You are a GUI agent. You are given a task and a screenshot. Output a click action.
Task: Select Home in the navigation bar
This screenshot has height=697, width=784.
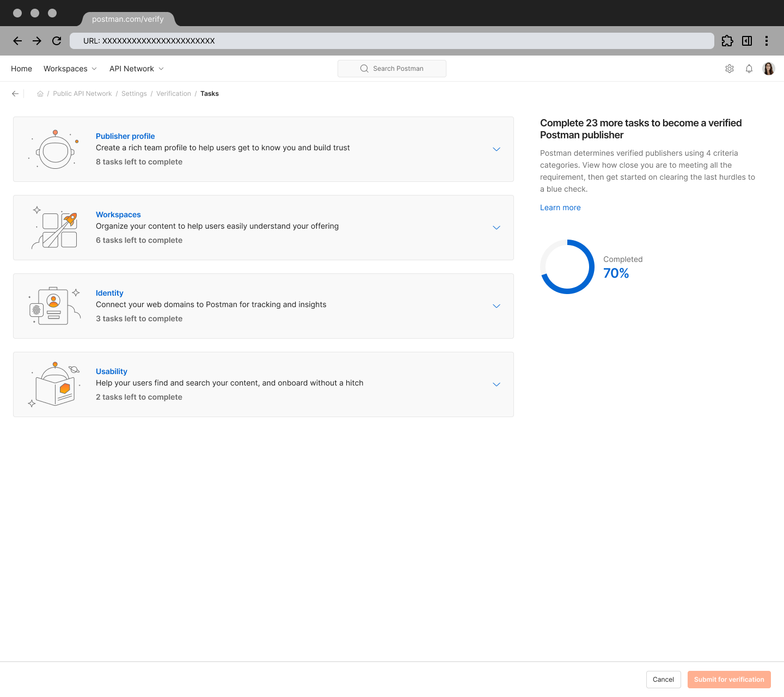[x=21, y=69]
